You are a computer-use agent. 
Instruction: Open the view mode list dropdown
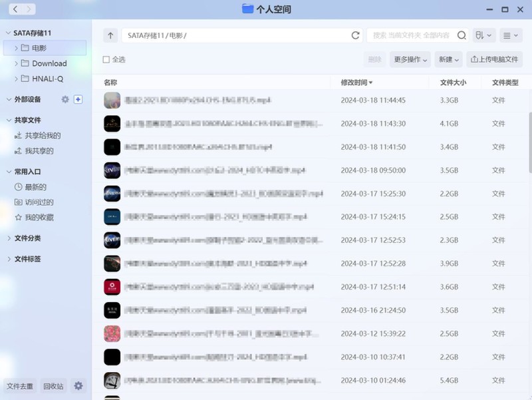pyautogui.click(x=511, y=35)
